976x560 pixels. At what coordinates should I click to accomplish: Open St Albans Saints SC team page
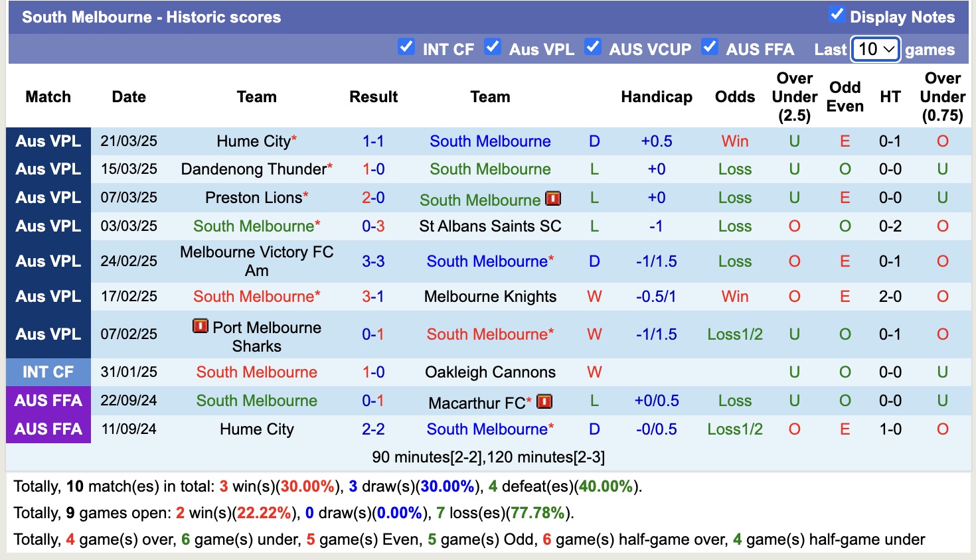pos(490,226)
